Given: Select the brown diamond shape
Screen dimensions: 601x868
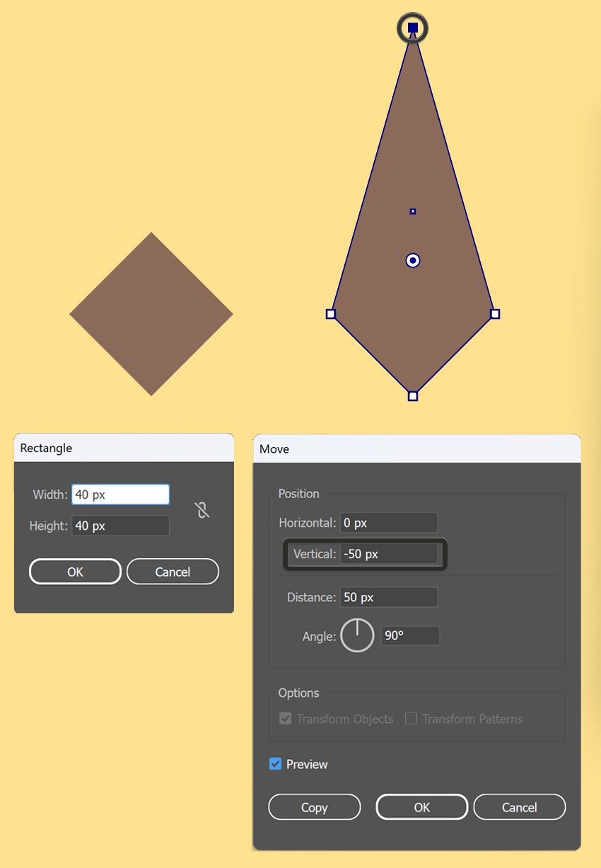Looking at the screenshot, I should pos(151,314).
